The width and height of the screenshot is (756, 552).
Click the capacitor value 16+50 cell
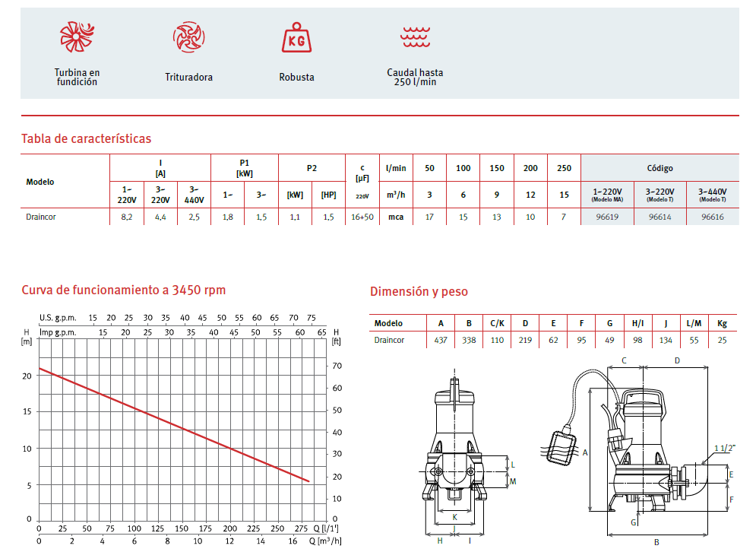(362, 217)
